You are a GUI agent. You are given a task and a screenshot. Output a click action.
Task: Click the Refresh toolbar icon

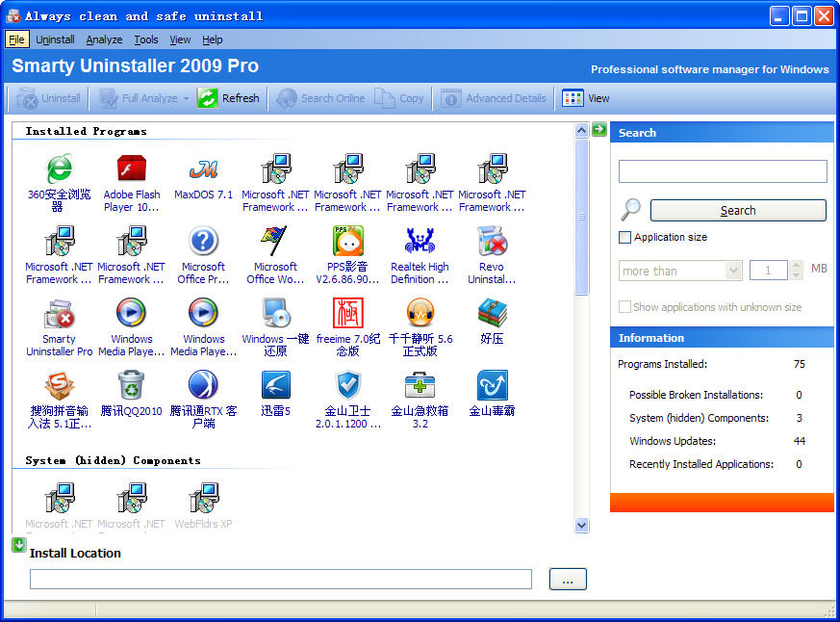pyautogui.click(x=208, y=98)
